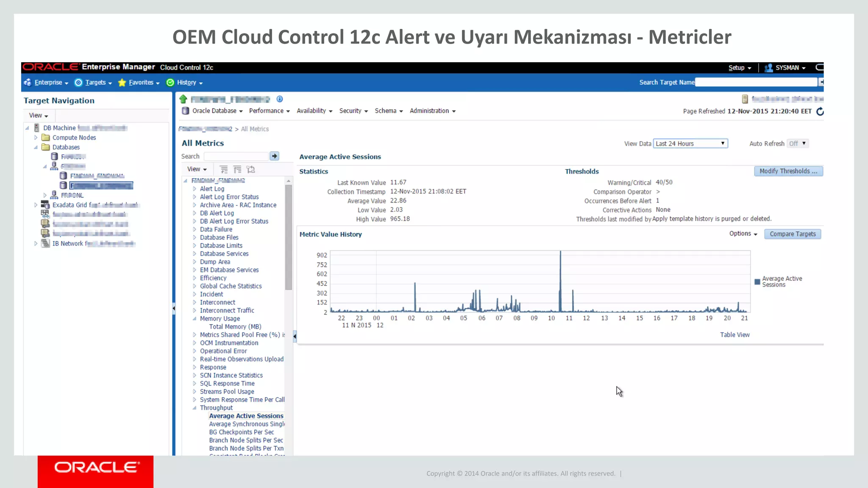Click the All Metrics tree scrollbar
The width and height of the screenshot is (868, 488).
(289, 237)
